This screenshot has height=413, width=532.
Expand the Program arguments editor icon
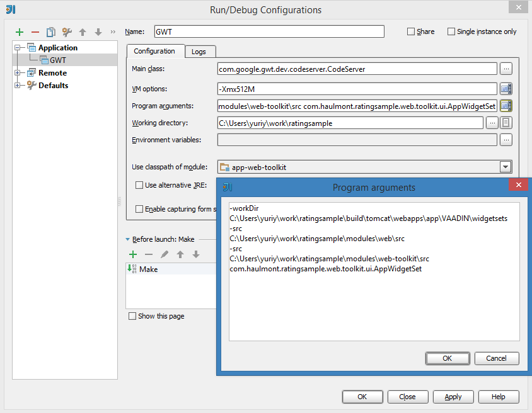[x=506, y=106]
